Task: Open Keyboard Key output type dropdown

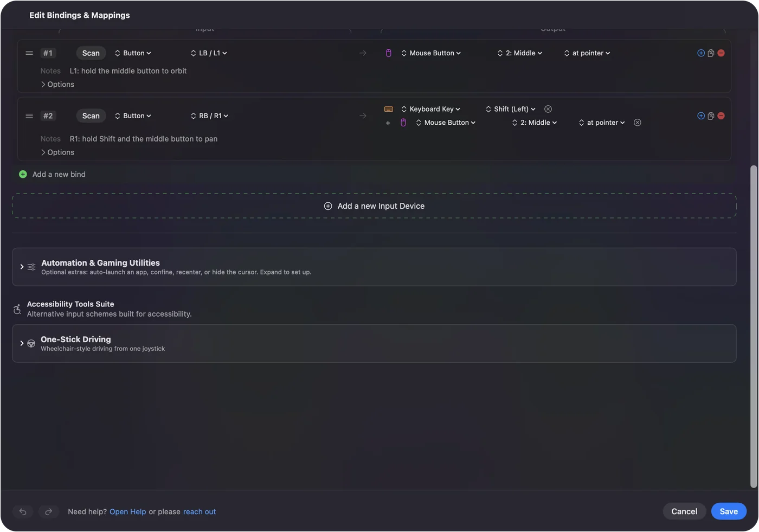Action: pos(431,109)
